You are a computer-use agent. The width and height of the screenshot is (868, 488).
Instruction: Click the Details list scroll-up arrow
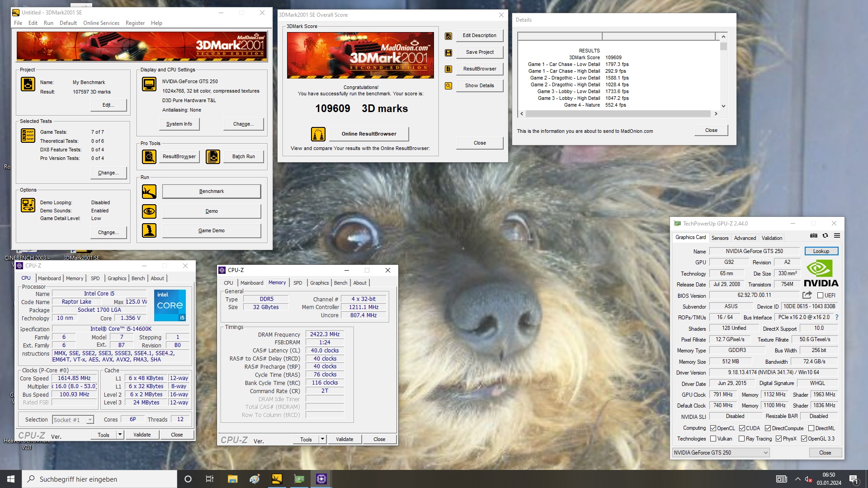point(723,37)
